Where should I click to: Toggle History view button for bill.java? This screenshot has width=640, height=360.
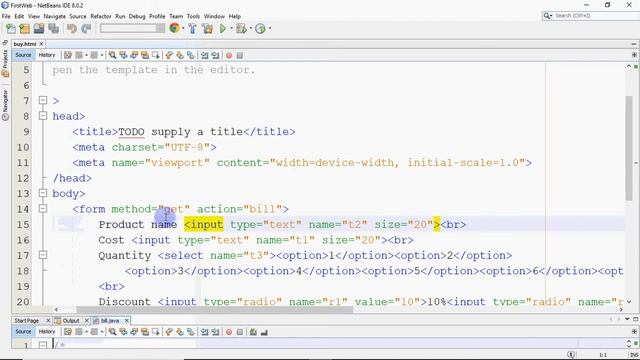coord(47,332)
